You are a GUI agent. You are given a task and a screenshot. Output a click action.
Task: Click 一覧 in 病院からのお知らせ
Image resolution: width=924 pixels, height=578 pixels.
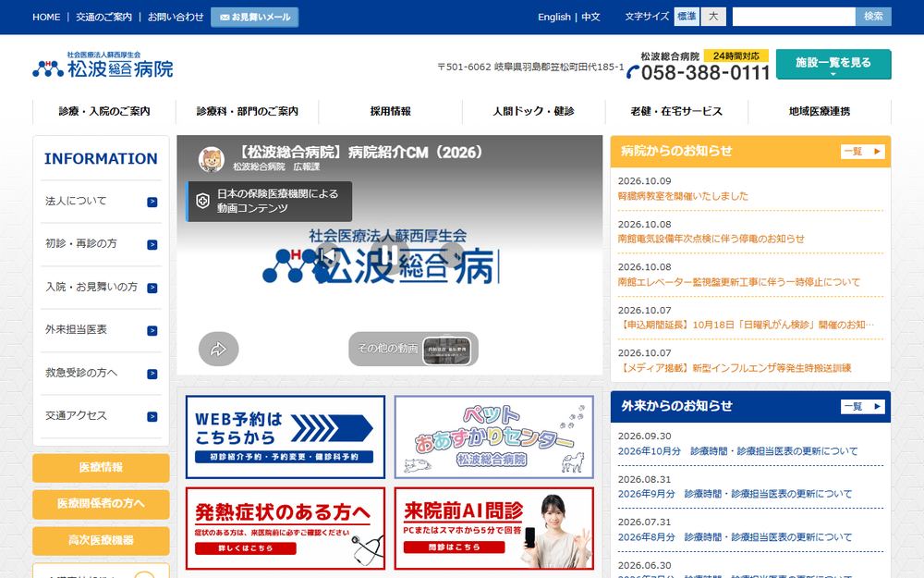point(863,152)
